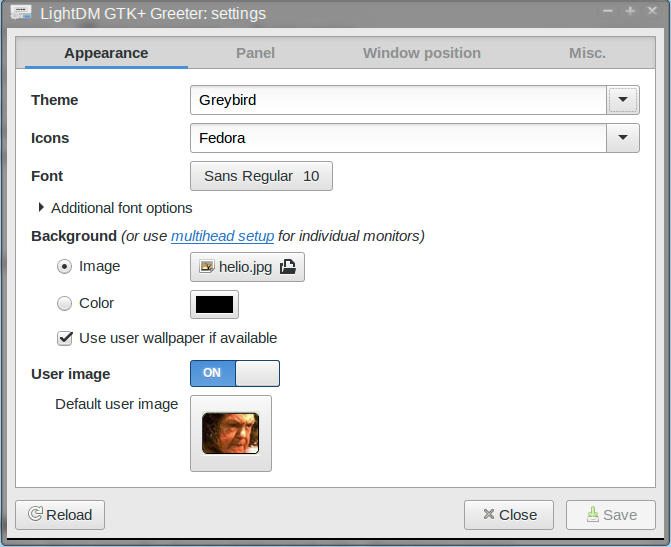Viewport: 671px width, 547px height.
Task: Open the Icons dropdown arrow
Action: [623, 138]
